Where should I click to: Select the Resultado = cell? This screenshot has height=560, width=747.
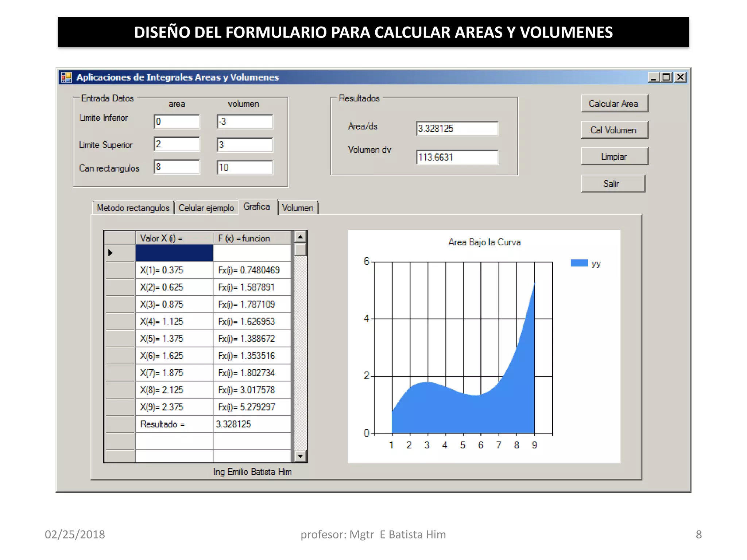[174, 424]
